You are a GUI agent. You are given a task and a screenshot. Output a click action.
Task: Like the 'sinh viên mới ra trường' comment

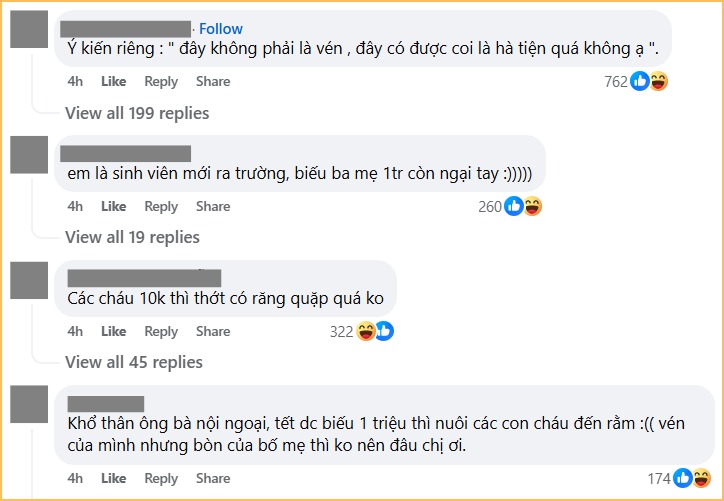(x=113, y=206)
